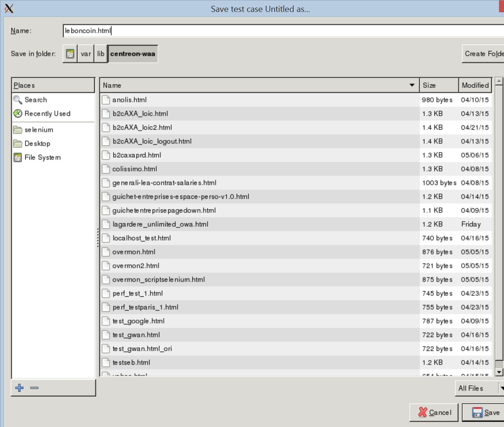The image size is (504, 427).
Task: Click the file icon of anolis.html
Action: [106, 100]
